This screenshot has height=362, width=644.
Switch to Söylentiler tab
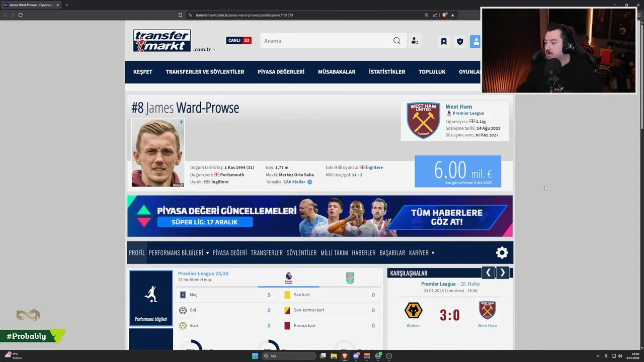pos(301,253)
